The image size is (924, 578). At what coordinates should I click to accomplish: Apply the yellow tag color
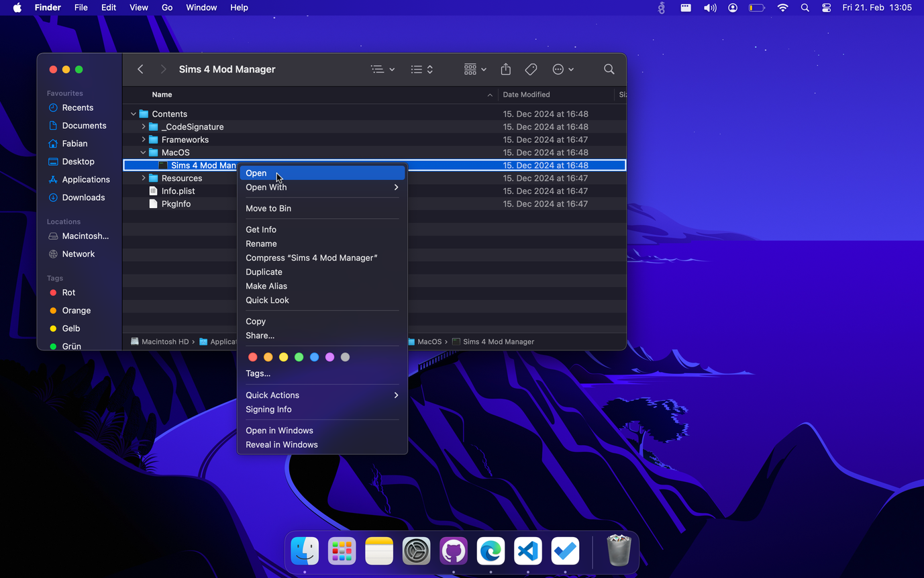pyautogui.click(x=284, y=357)
